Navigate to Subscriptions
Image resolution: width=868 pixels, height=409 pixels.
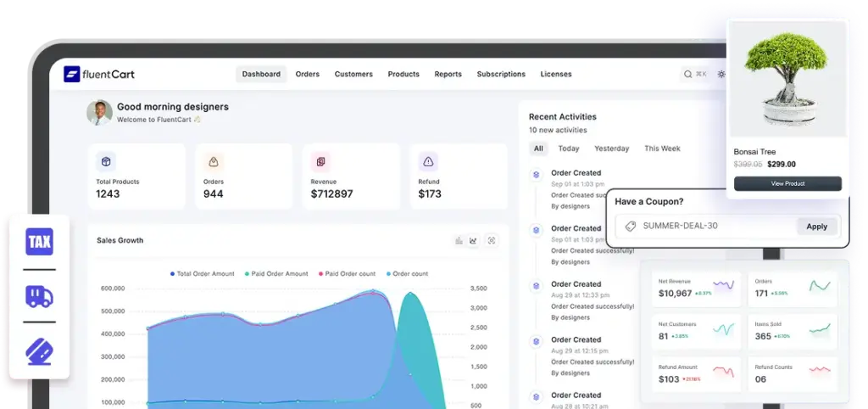[501, 74]
